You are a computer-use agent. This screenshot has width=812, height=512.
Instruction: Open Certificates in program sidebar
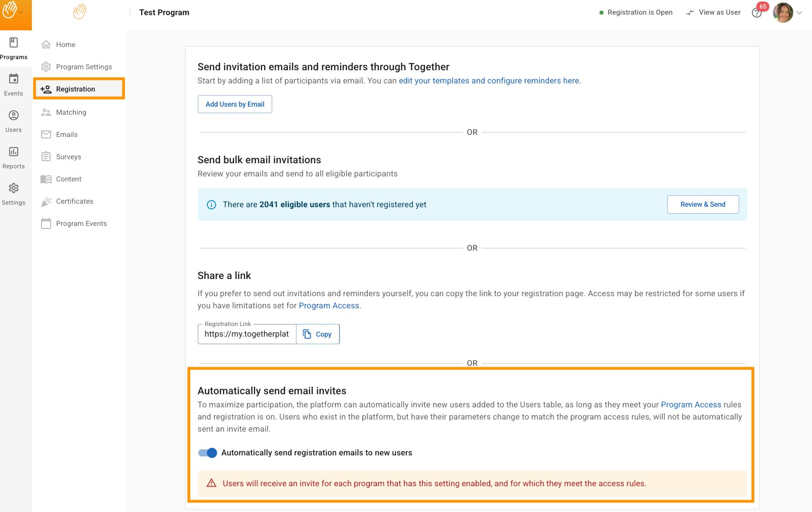(74, 201)
